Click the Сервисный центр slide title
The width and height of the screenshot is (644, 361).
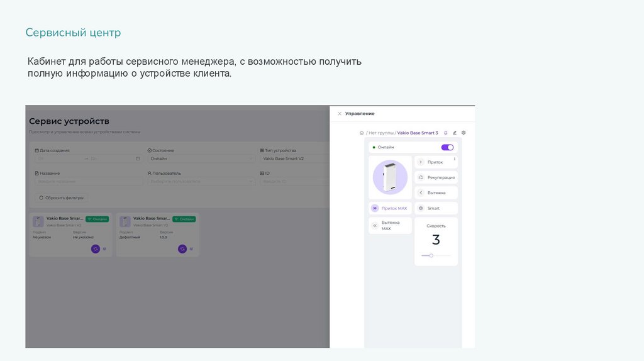[x=73, y=33]
